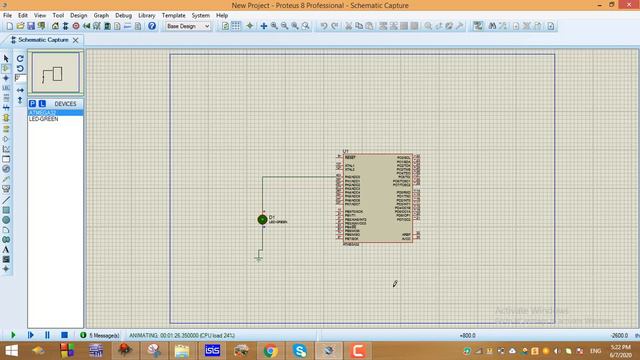Click the rotation angle input field
Image resolution: width=640 pixels, height=360 pixels.
click(20, 78)
